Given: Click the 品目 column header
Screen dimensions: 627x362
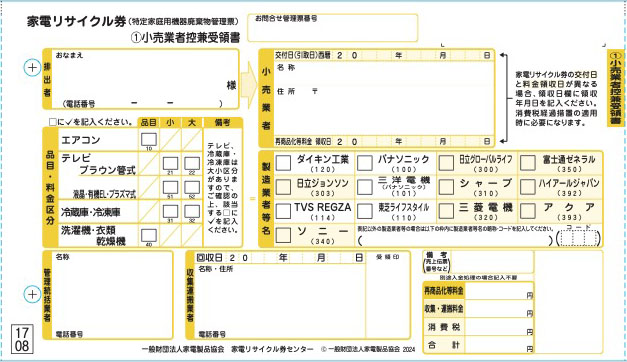Looking at the screenshot, I should pos(148,122).
